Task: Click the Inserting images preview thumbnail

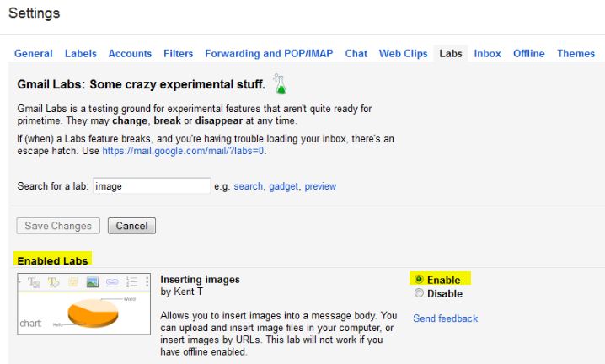Action: pyautogui.click(x=83, y=304)
